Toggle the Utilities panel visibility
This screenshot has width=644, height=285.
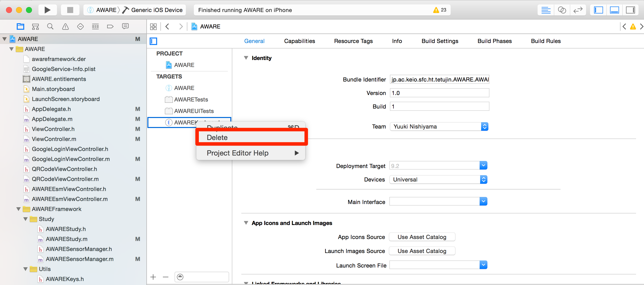pyautogui.click(x=630, y=10)
